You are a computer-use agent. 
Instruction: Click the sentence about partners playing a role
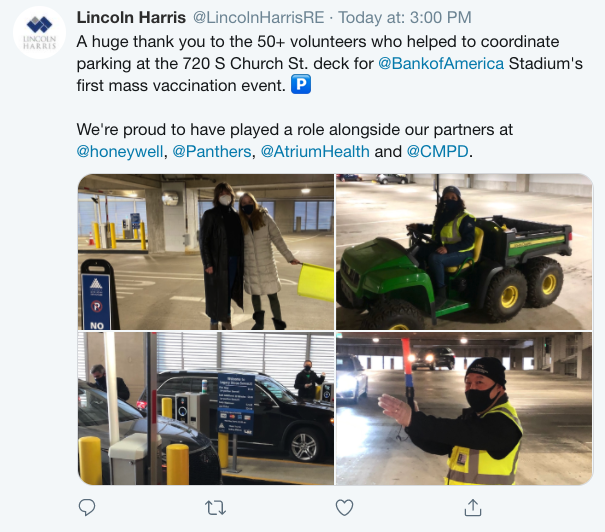pos(294,140)
